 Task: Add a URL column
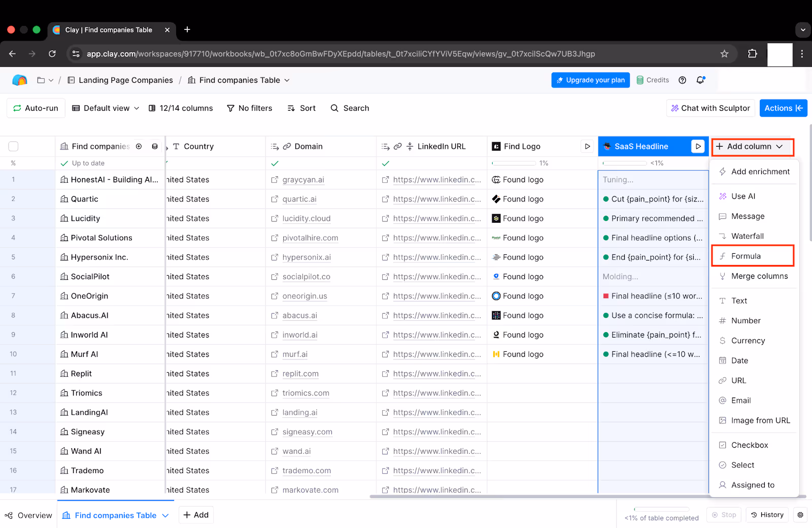tap(754, 380)
